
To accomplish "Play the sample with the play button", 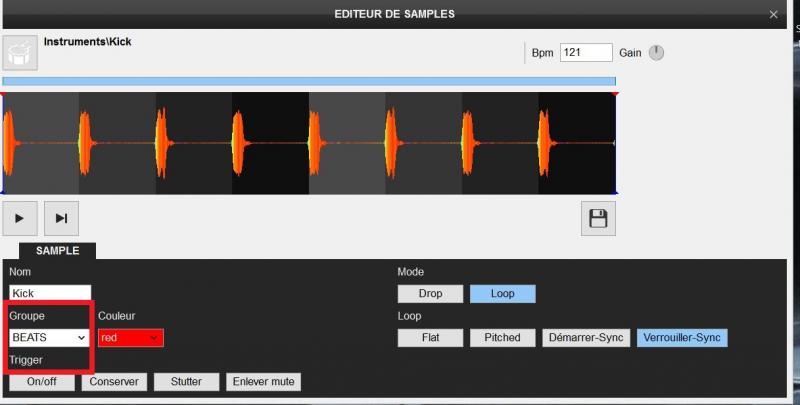I will click(19, 218).
